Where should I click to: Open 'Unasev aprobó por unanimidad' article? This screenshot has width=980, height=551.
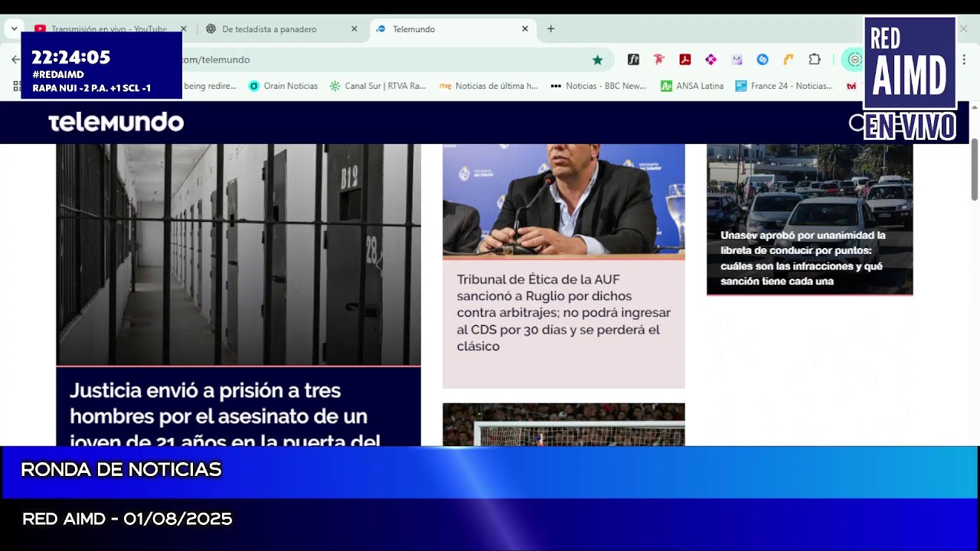point(803,259)
